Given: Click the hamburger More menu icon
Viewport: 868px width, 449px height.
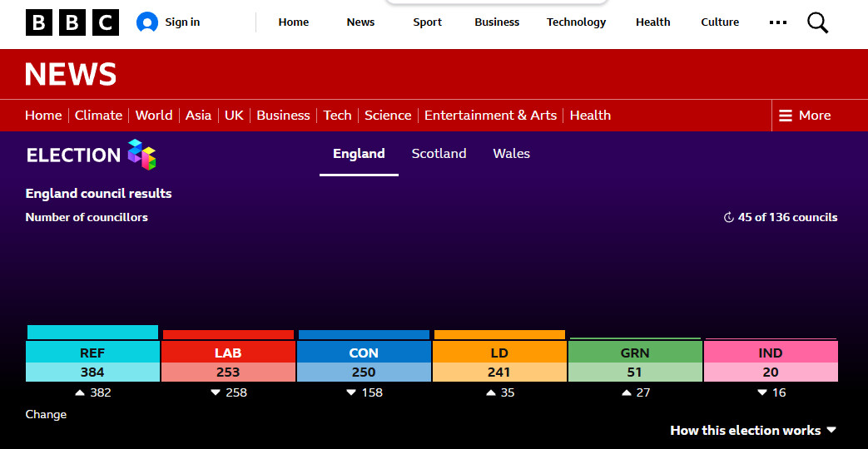Looking at the screenshot, I should pyautogui.click(x=786, y=116).
